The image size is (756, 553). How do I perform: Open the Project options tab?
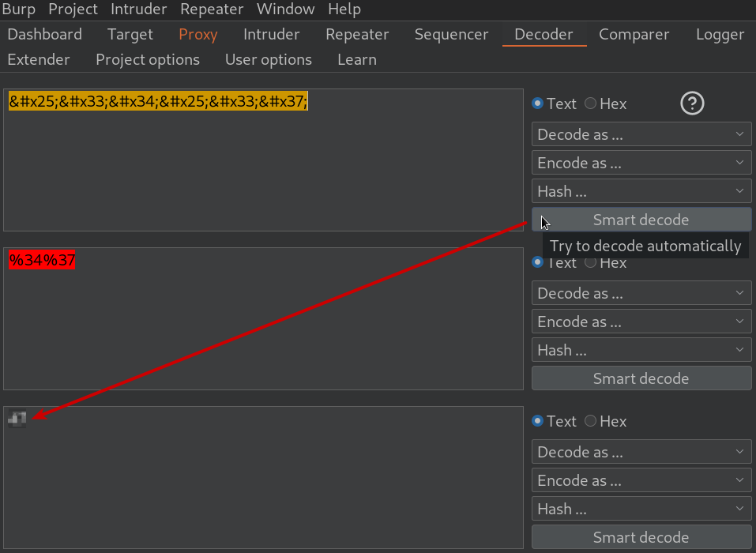point(148,59)
